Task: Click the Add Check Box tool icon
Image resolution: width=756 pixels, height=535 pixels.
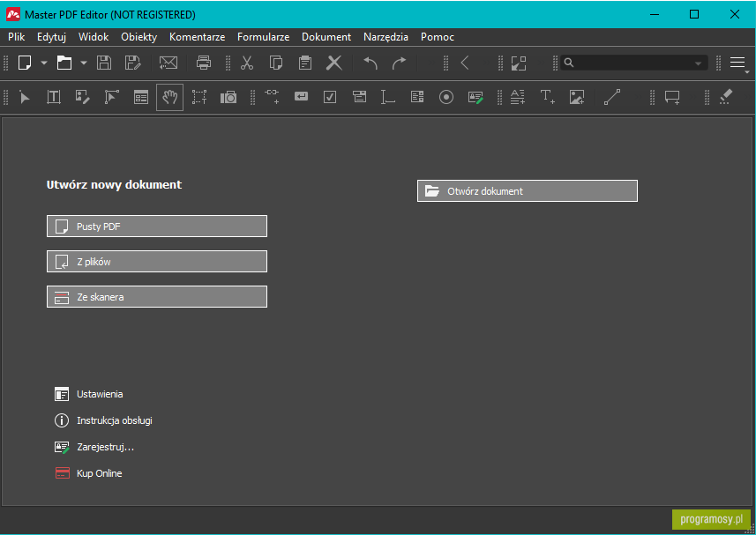Action: pos(330,97)
